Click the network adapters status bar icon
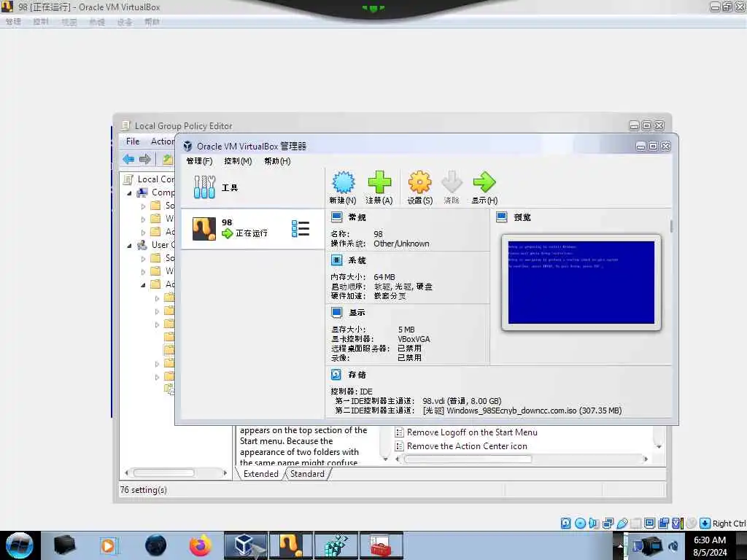This screenshot has height=560, width=747. pos(608,524)
